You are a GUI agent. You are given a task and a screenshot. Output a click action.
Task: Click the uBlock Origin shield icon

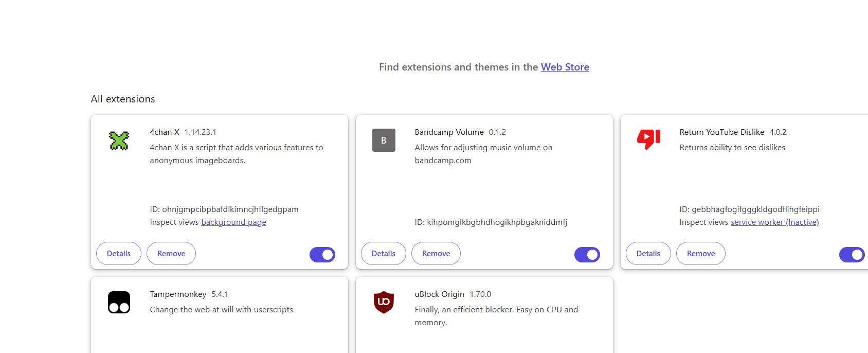click(384, 302)
